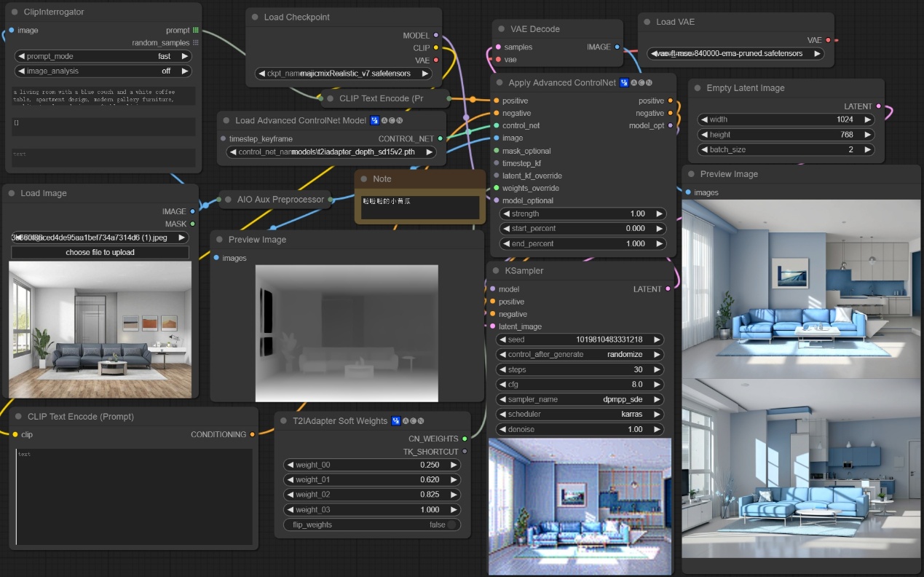Open the ckpt_name checkpoint dropdown

coord(344,74)
